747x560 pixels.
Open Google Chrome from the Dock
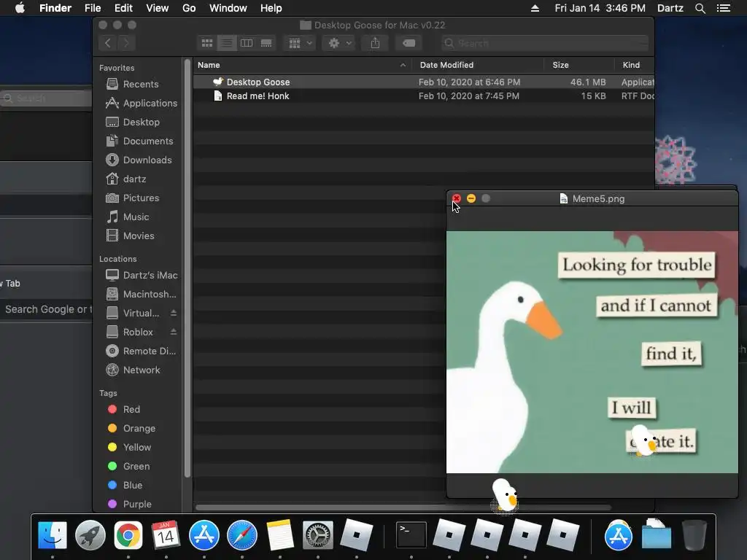point(128,535)
